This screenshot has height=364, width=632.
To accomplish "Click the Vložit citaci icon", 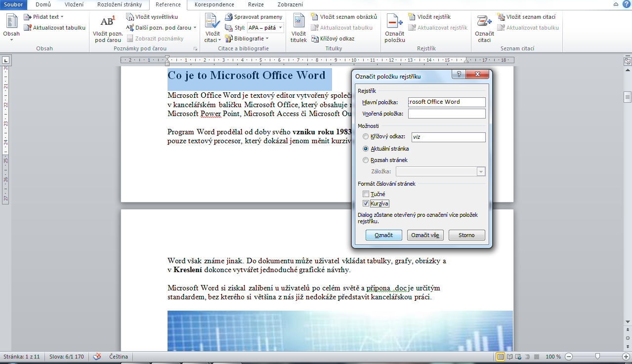I will coord(212,21).
